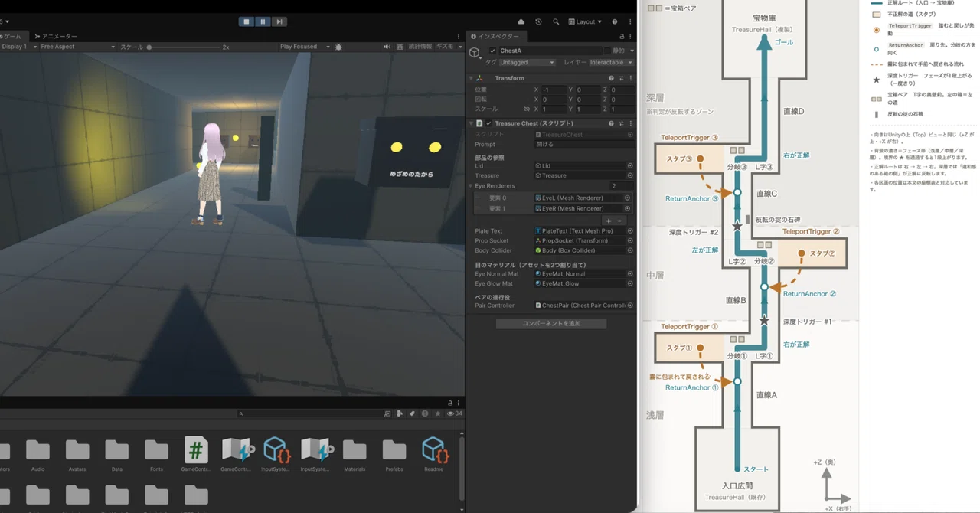980x513 pixels.
Task: Toggle the scale proportions link icon
Action: point(525,109)
